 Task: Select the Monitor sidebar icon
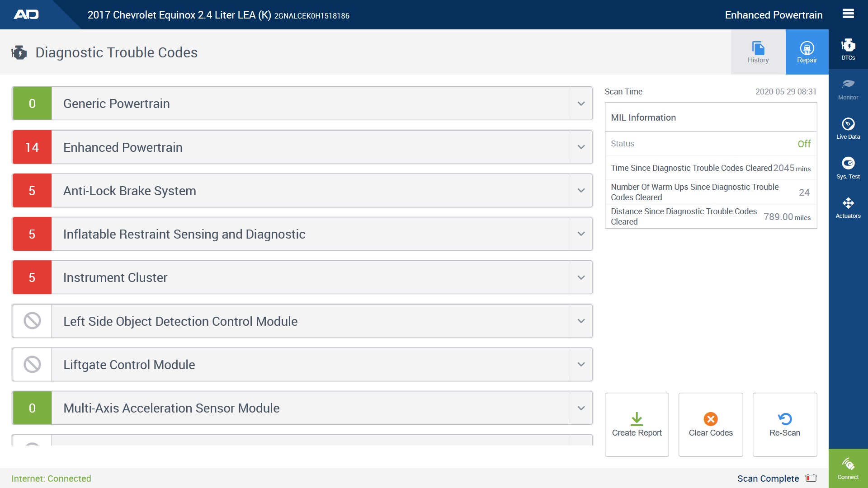tap(848, 89)
